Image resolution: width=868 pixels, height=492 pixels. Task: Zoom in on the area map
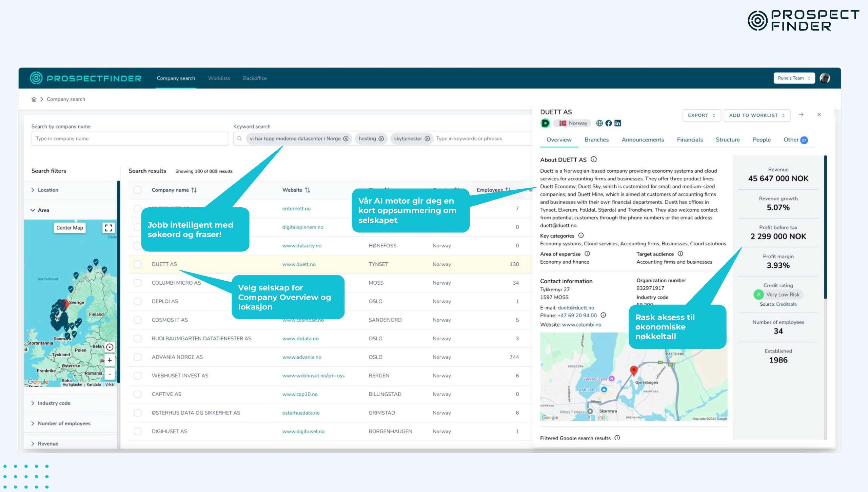(110, 360)
